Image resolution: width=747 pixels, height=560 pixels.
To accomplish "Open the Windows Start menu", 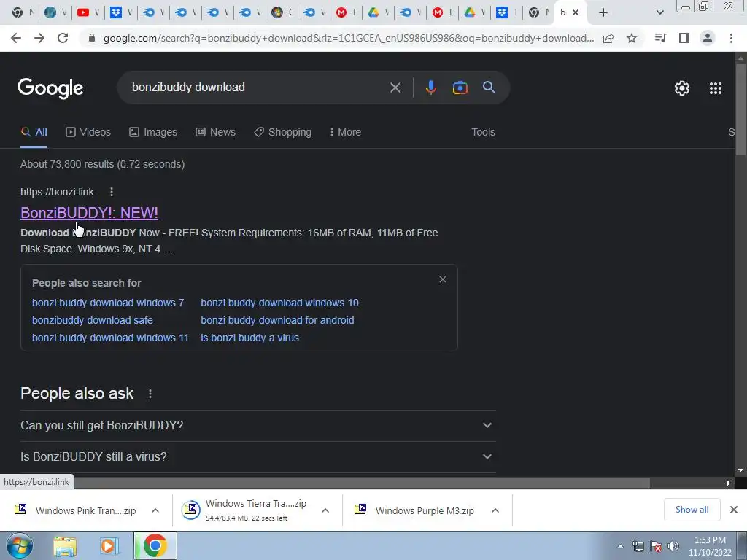I will [x=19, y=545].
